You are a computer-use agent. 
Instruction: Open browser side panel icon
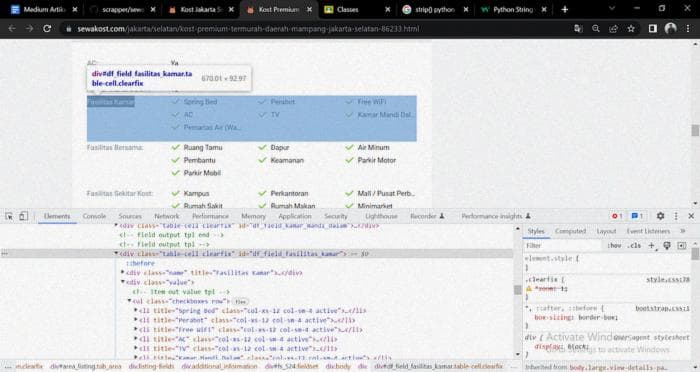click(x=653, y=29)
